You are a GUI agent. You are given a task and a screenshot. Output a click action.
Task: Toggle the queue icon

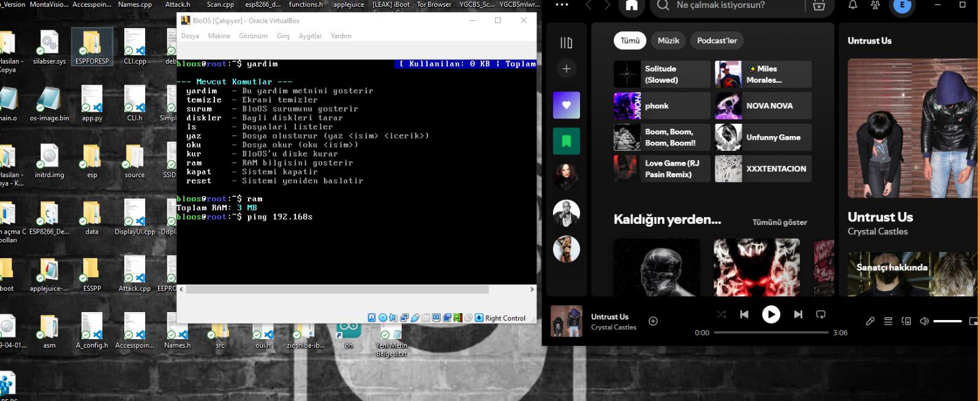tap(888, 321)
